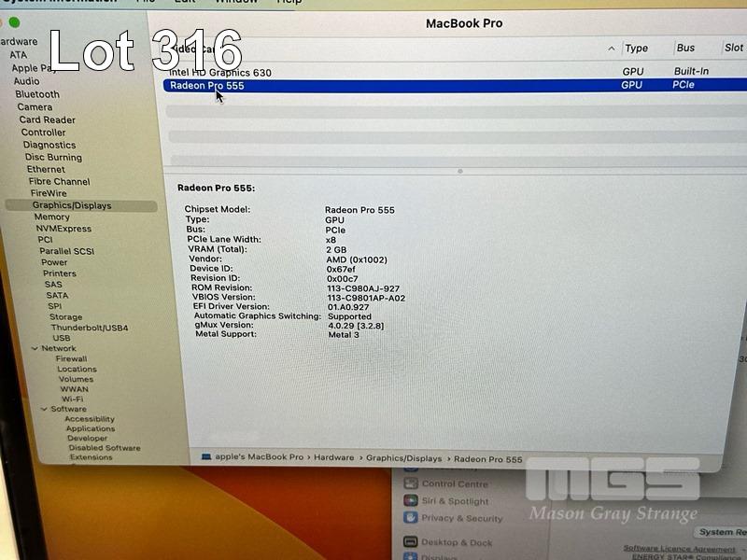This screenshot has height=560, width=747.
Task: Collapse the Software section in sidebar
Action: (x=43, y=409)
